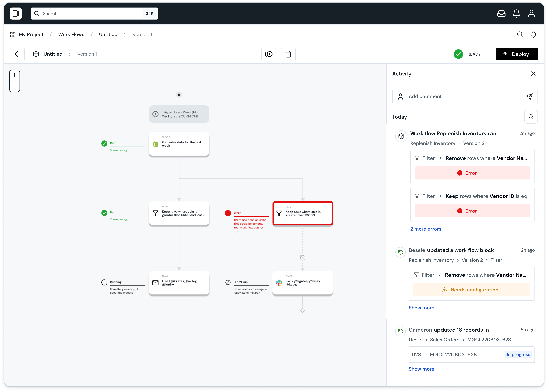Click the Deploy button
Image resolution: width=548 pixels, height=392 pixels.
[517, 54]
